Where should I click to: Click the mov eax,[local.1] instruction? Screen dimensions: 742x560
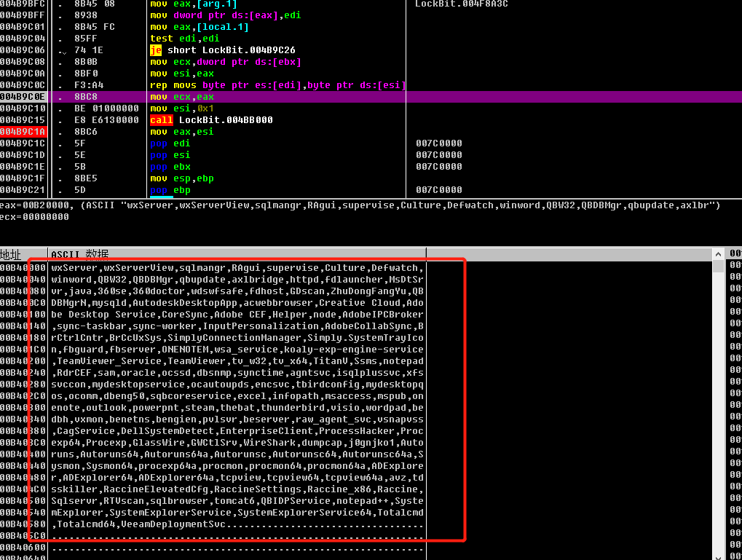[200, 27]
